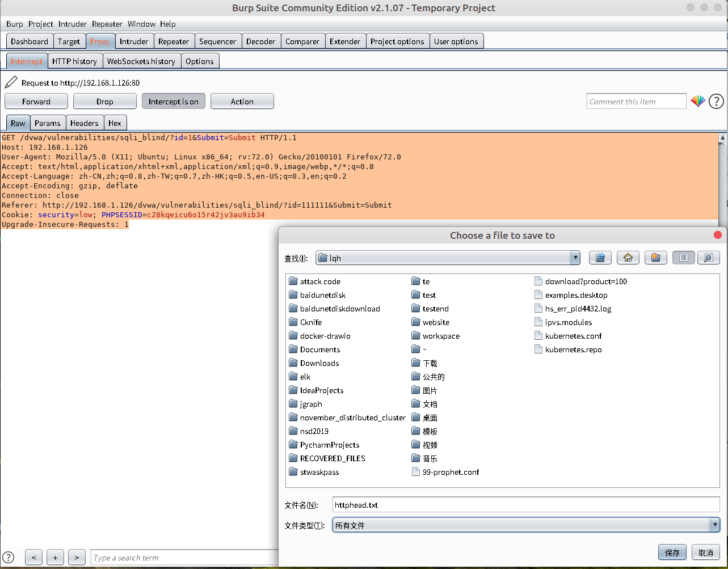Select the testend folder name
Viewport: 728px width, 569px height.
[436, 309]
